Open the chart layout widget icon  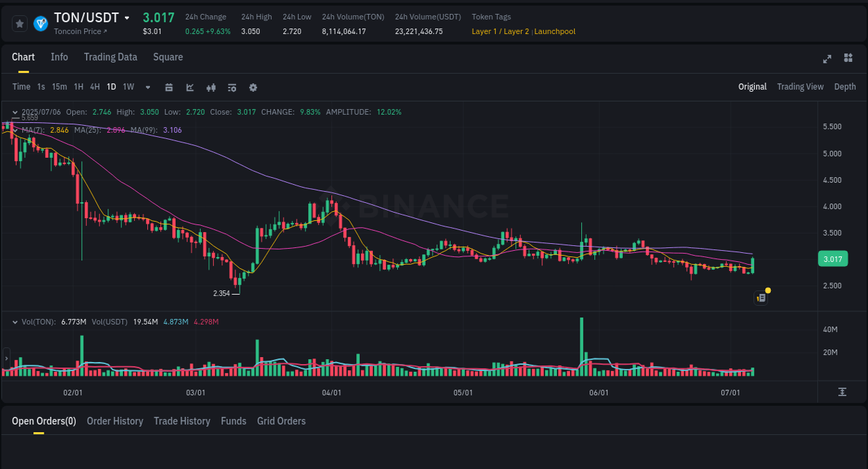pos(848,58)
